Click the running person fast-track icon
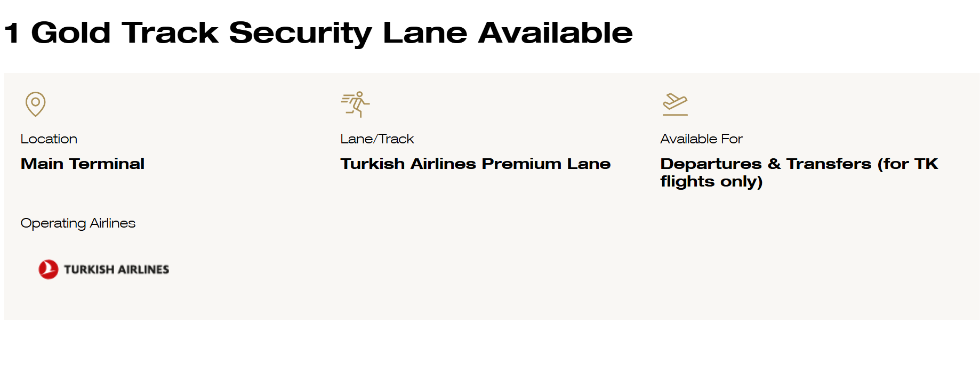The image size is (980, 372). click(355, 104)
